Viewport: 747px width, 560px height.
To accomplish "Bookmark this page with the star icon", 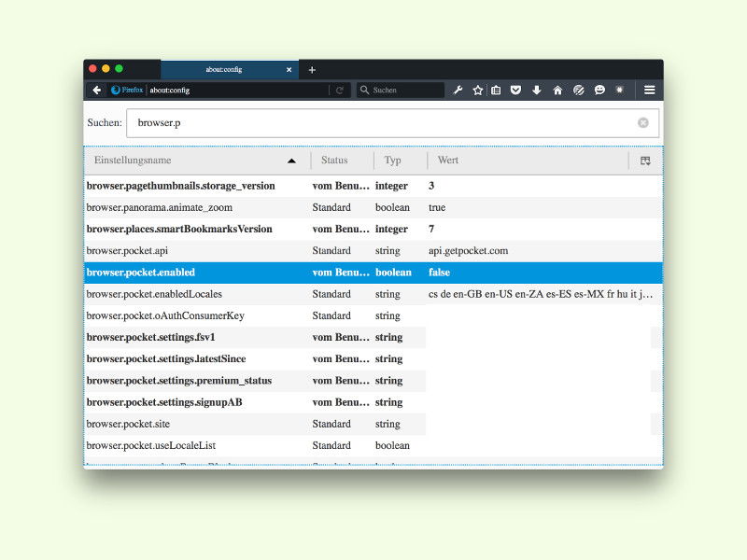I will click(x=478, y=90).
